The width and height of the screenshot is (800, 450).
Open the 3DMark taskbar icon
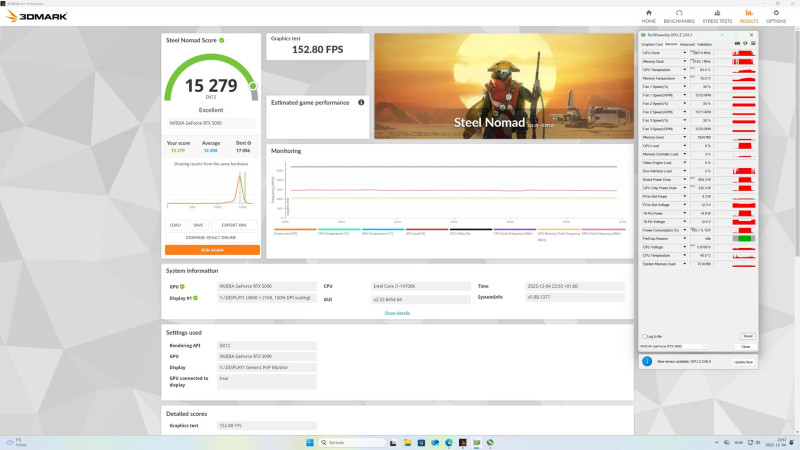point(463,442)
